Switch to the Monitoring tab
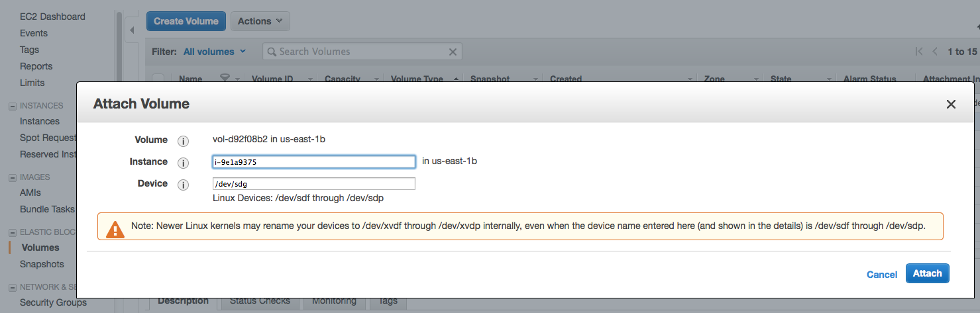Screen dimensions: 980x313 (334, 301)
